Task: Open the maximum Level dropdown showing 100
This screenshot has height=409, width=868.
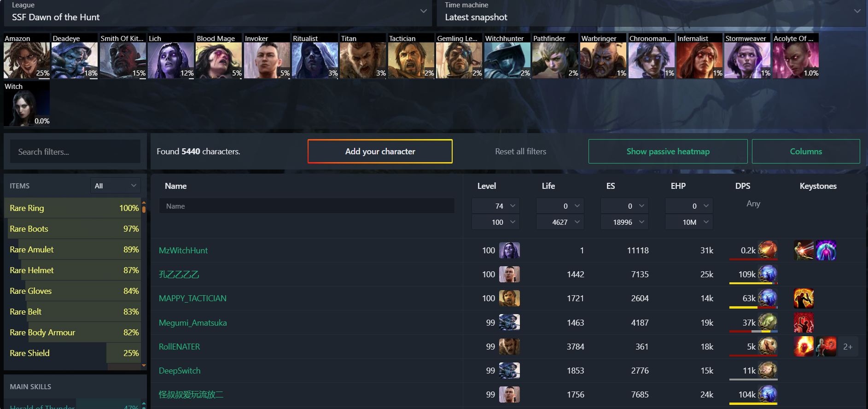Action: pyautogui.click(x=496, y=222)
